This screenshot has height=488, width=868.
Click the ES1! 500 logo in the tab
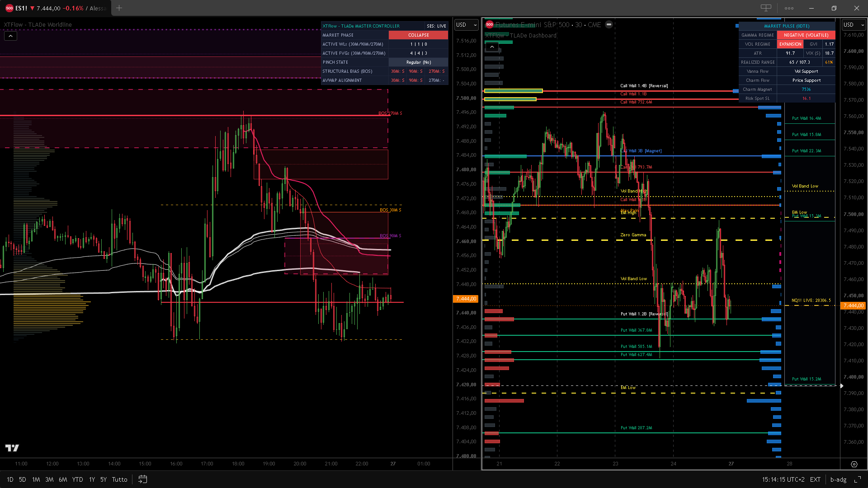[x=9, y=8]
